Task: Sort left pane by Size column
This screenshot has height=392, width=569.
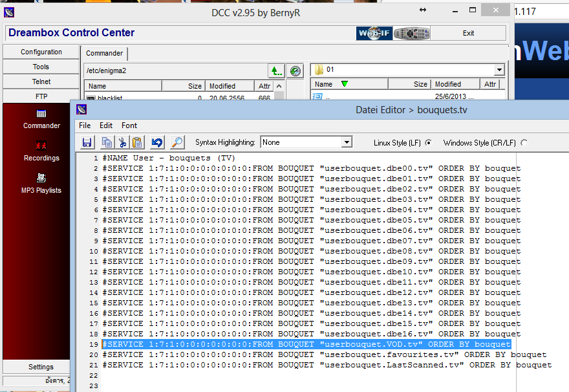Action: pyautogui.click(x=184, y=86)
